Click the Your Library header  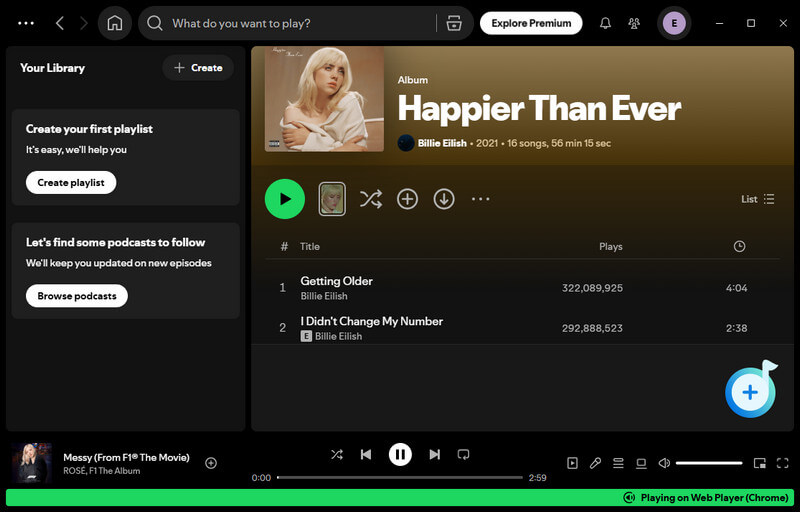tap(53, 68)
